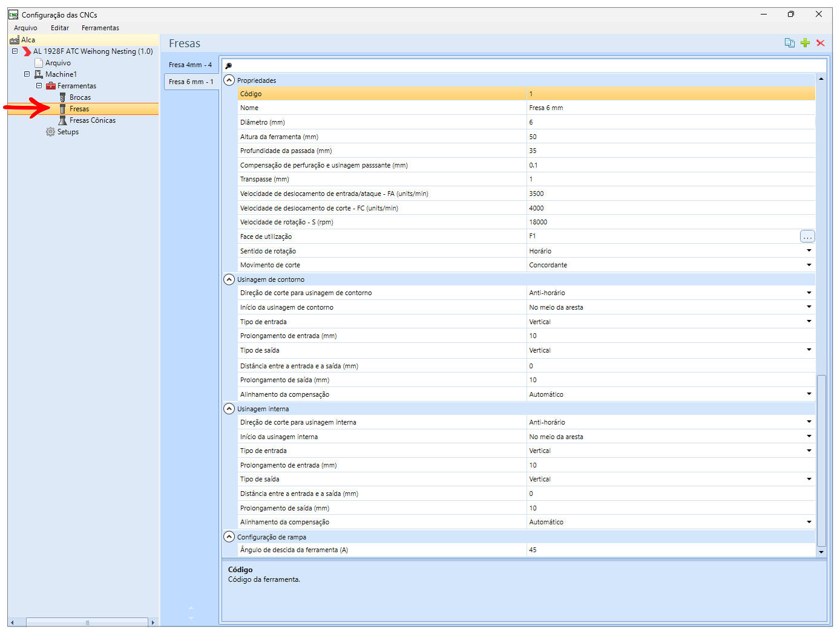
Task: Click the Brocas drill bit icon
Action: coord(62,97)
